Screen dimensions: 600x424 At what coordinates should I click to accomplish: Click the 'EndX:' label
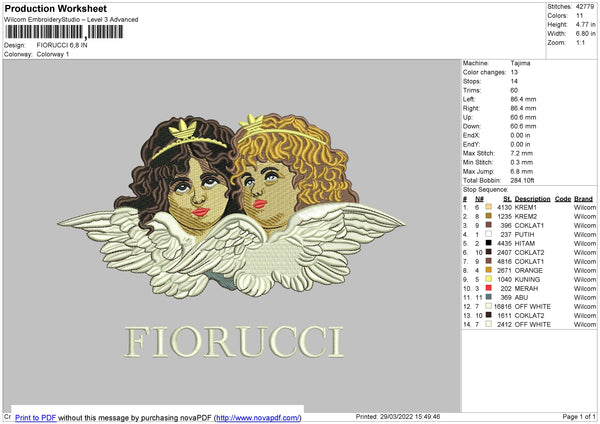click(x=471, y=135)
